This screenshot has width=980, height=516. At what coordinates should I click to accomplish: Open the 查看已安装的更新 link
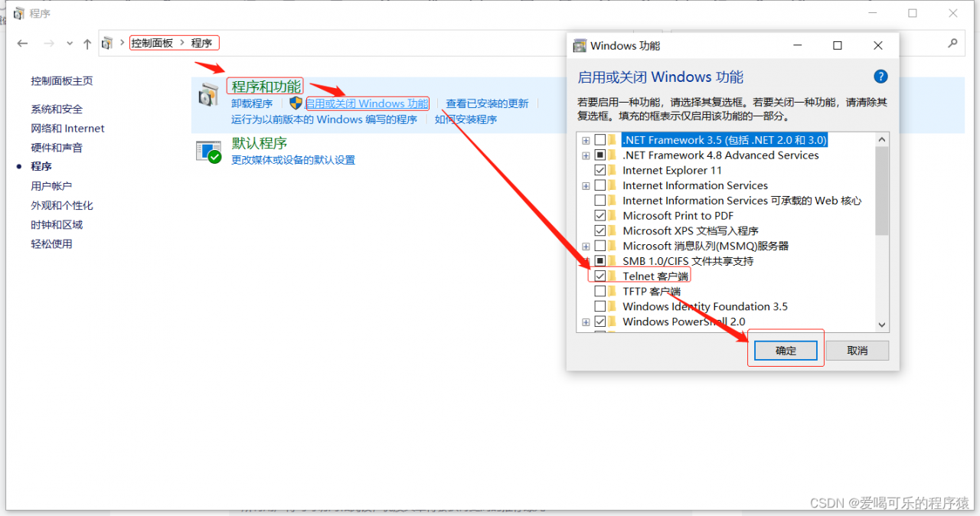(488, 103)
